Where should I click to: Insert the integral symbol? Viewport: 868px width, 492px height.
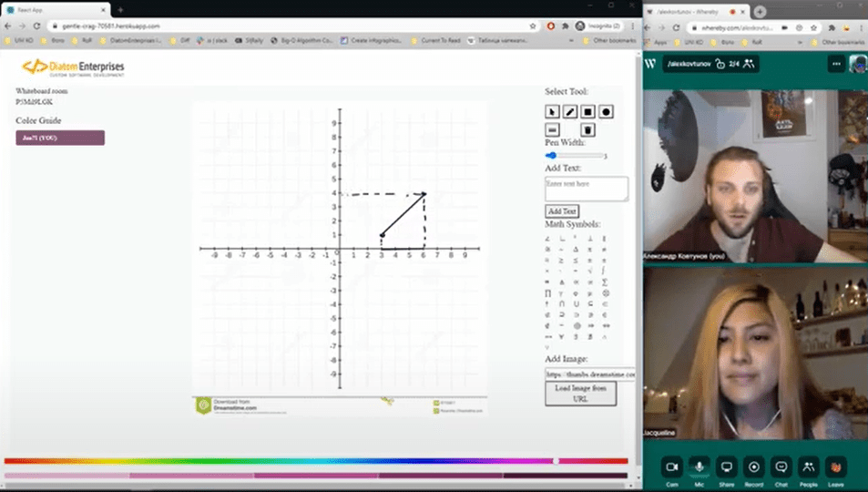click(603, 271)
